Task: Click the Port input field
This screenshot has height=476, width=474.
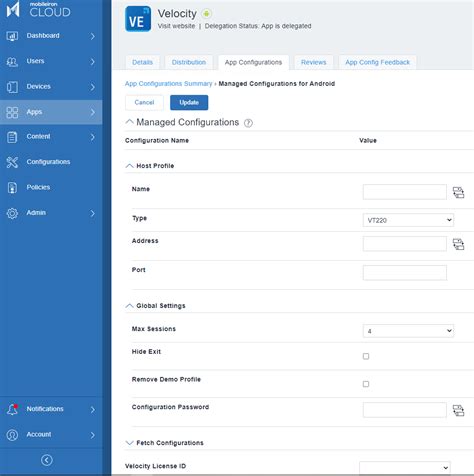Action: [x=405, y=273]
